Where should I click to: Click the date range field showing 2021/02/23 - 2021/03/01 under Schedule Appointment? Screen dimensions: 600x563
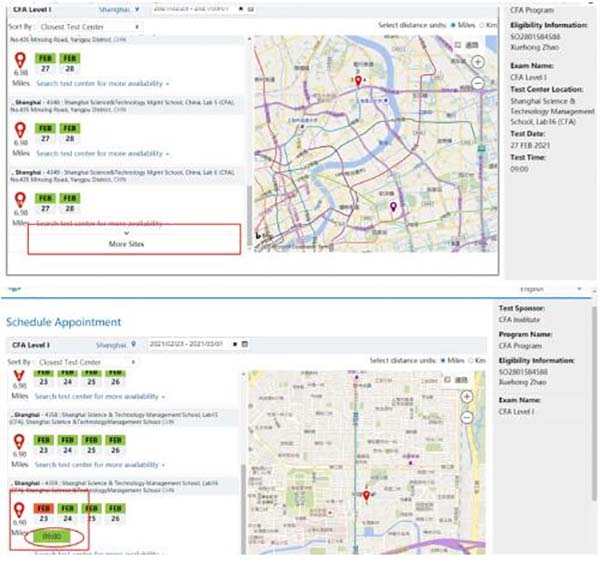pyautogui.click(x=187, y=344)
